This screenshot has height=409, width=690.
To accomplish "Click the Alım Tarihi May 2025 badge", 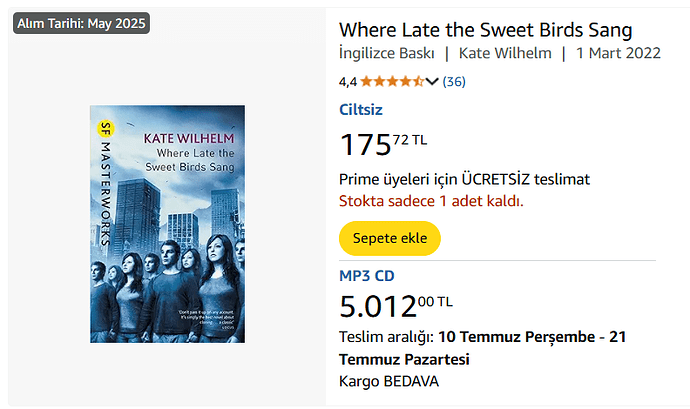I will coord(82,23).
